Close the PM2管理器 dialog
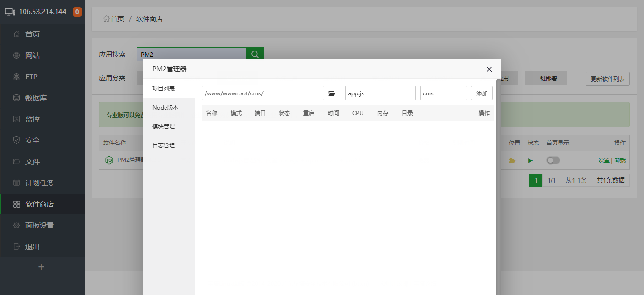Screen dimensions: 644x295 point(489,69)
